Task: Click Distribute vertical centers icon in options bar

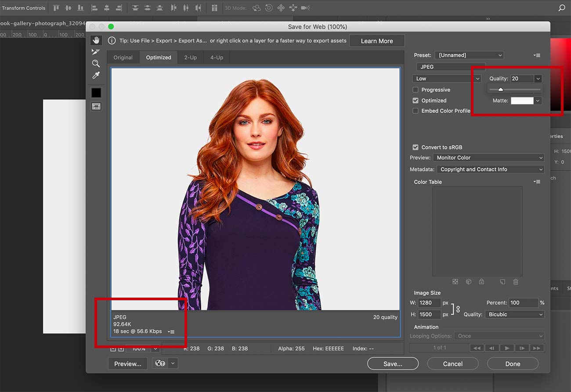Action: [147, 8]
